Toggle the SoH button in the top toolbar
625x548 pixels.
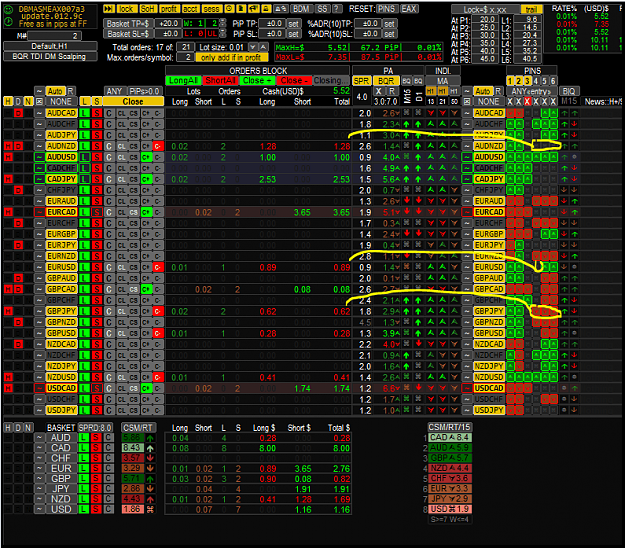pyautogui.click(x=147, y=9)
